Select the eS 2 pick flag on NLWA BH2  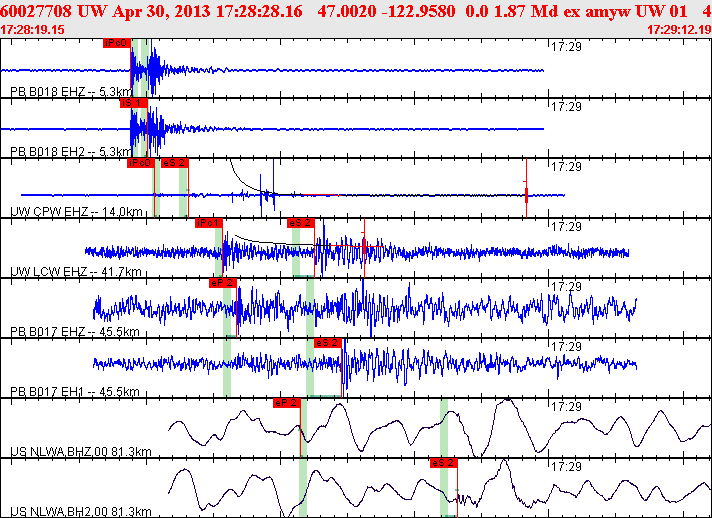coord(444,463)
